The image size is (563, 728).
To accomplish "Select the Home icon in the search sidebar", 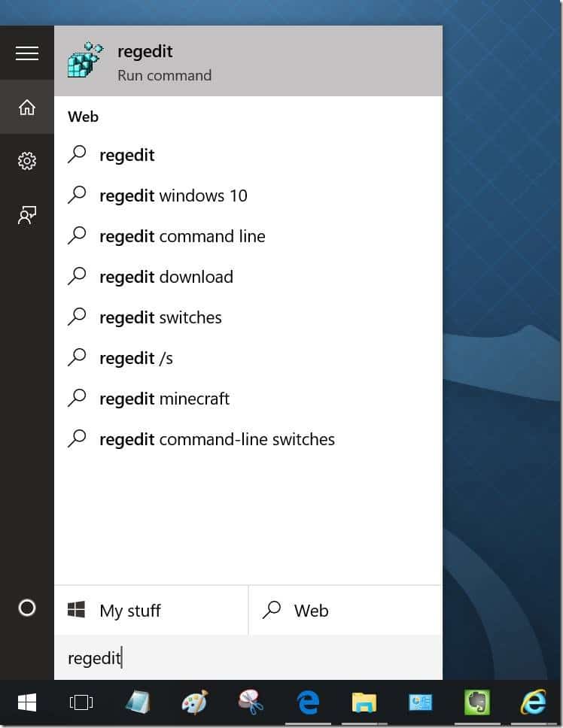I will coord(27,108).
